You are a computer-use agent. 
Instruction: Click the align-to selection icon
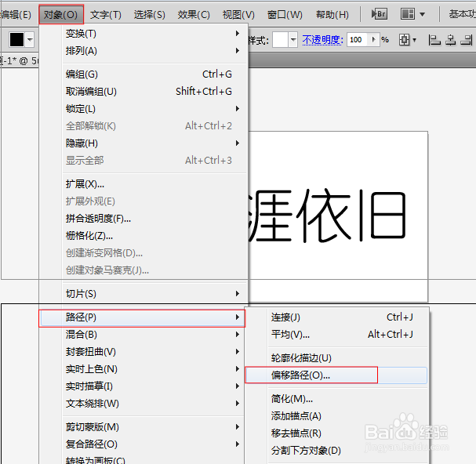point(404,40)
